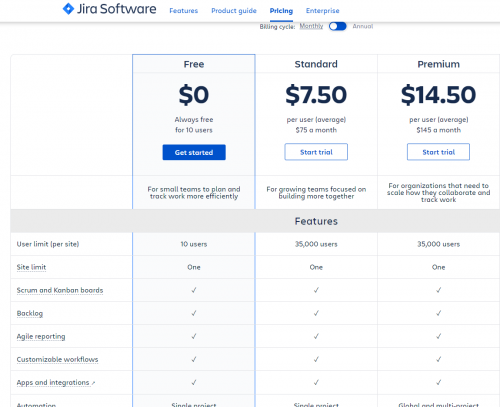
Task: Click Always free for 10 users text
Action: click(x=194, y=125)
